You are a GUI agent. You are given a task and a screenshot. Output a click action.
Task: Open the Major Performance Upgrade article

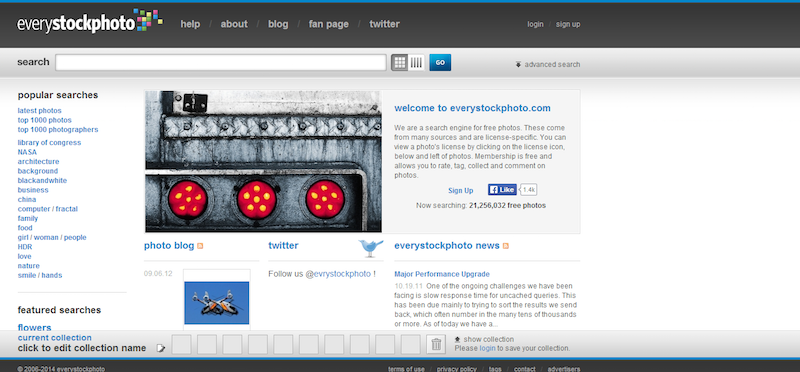(442, 274)
